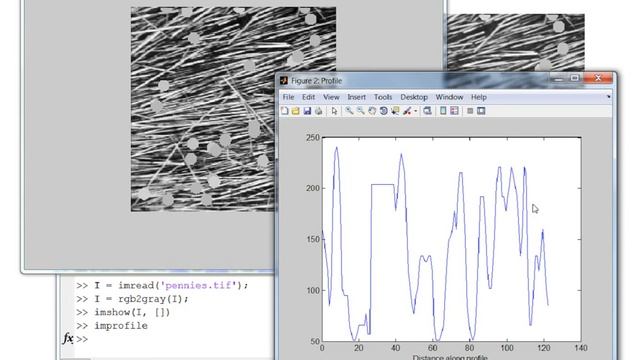Click the 'imshow(I, [])' command line
The height and width of the screenshot is (360, 640).
pos(132,312)
